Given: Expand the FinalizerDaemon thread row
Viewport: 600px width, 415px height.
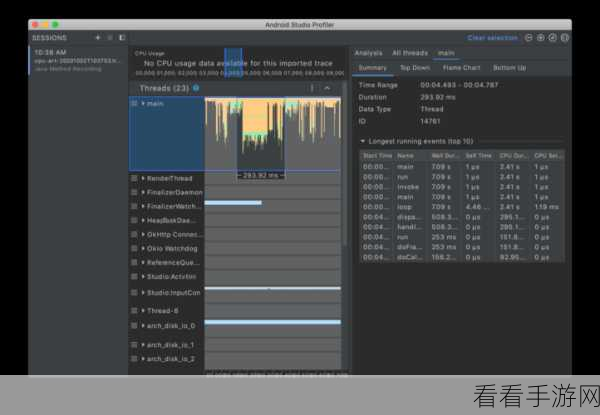Looking at the screenshot, I should [x=143, y=192].
